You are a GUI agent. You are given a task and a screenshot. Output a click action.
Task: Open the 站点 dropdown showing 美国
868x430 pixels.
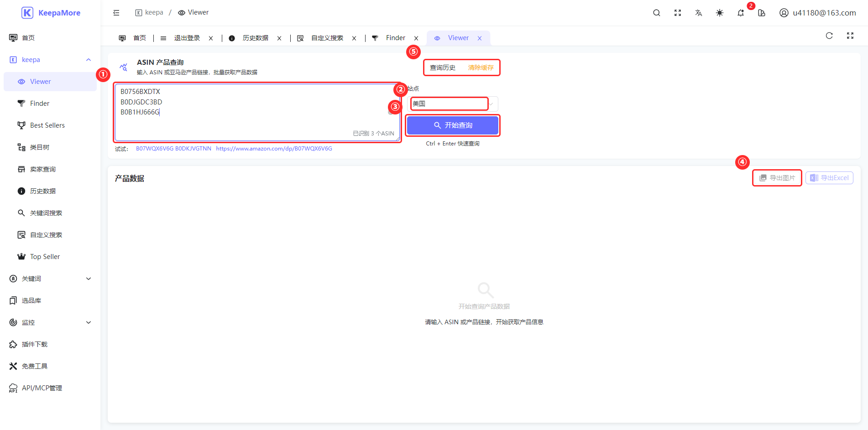[x=452, y=104]
